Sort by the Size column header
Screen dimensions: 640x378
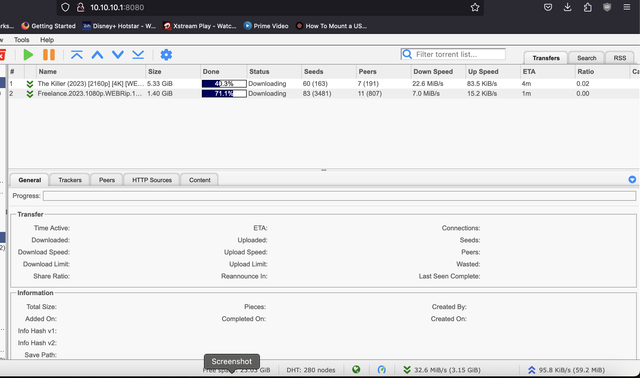(173, 71)
